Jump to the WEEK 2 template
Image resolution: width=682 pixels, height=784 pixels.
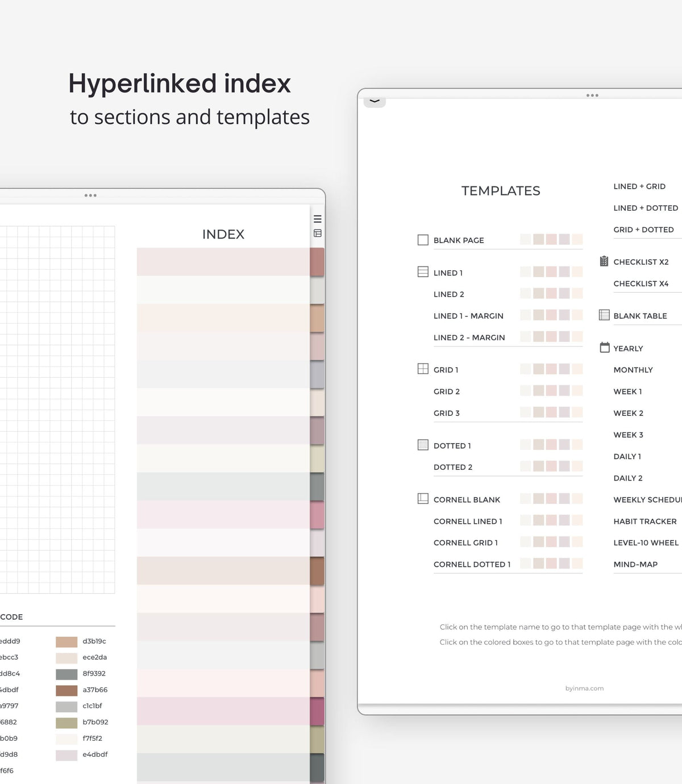tap(629, 413)
